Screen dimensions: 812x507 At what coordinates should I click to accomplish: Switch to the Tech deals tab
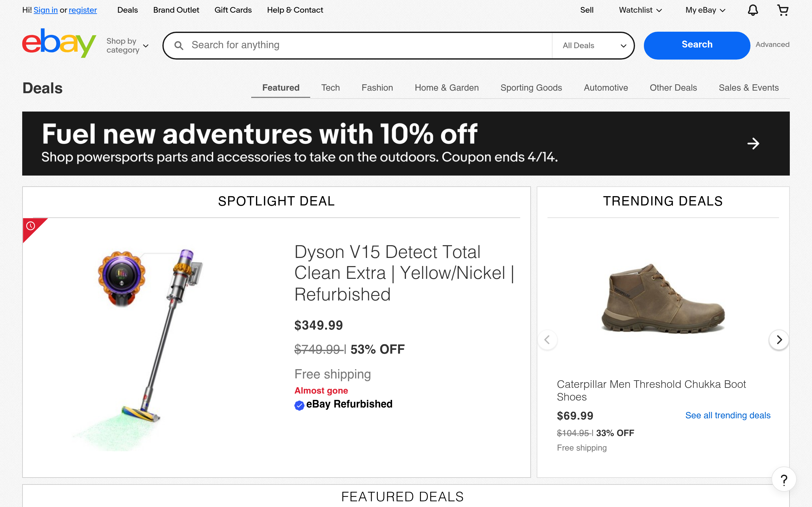pyautogui.click(x=330, y=88)
